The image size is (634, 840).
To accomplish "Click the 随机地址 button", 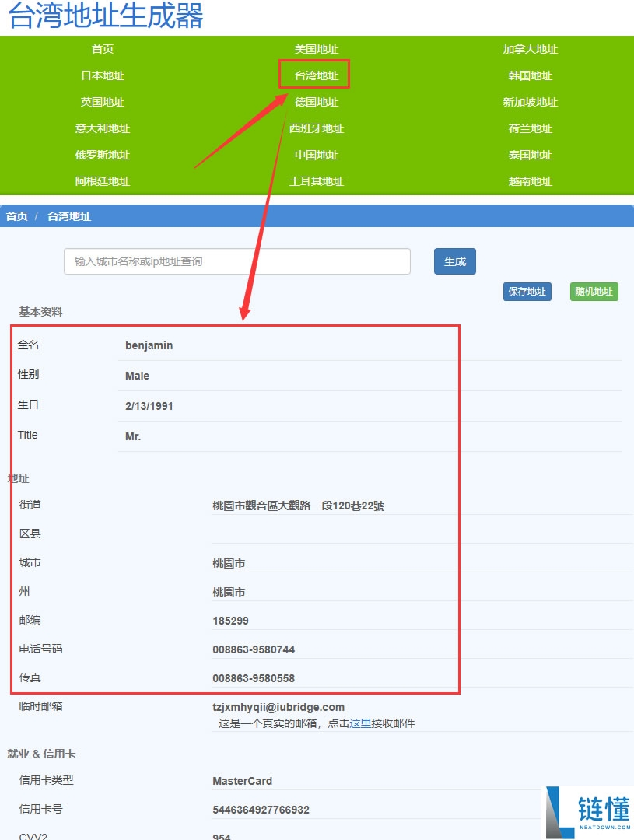I will coord(594,291).
